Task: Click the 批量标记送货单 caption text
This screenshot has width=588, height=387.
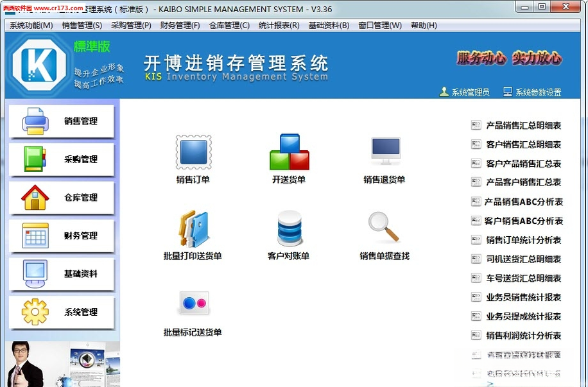Action: click(x=193, y=332)
